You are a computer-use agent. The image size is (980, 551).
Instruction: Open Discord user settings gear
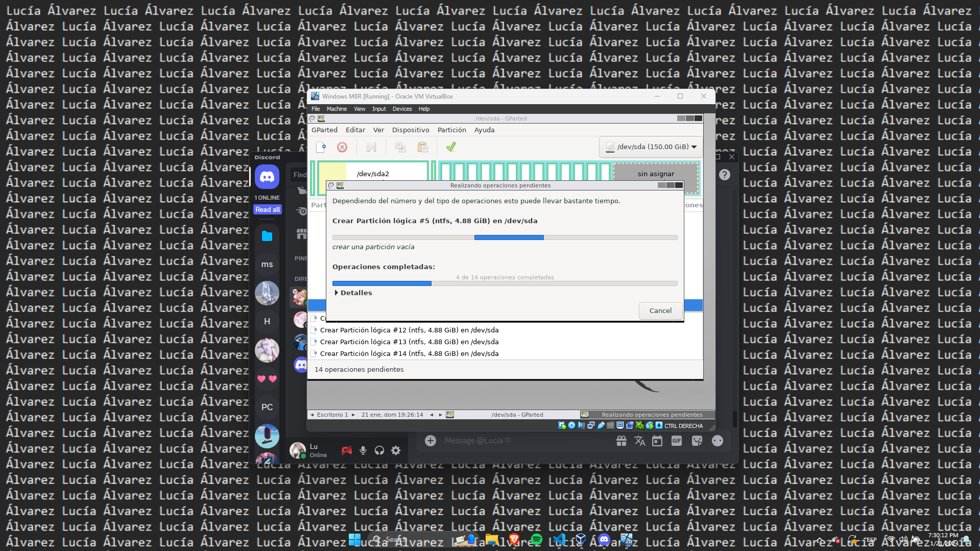click(x=396, y=450)
